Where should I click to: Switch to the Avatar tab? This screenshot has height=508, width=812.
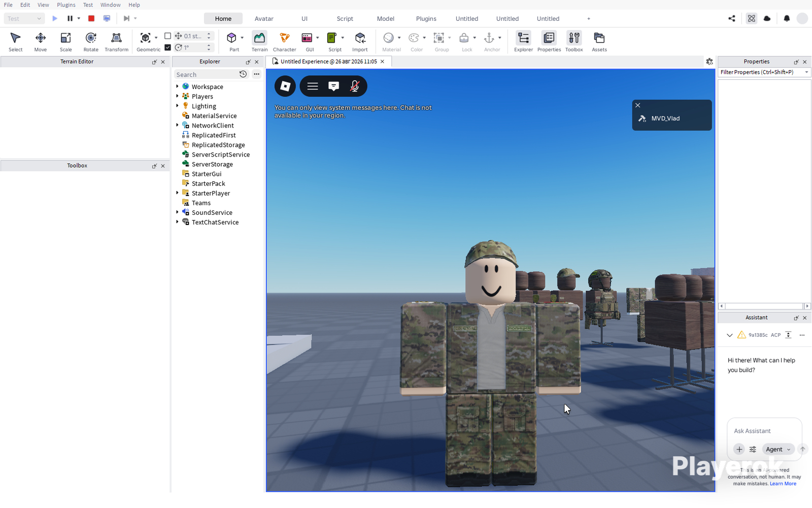point(264,18)
